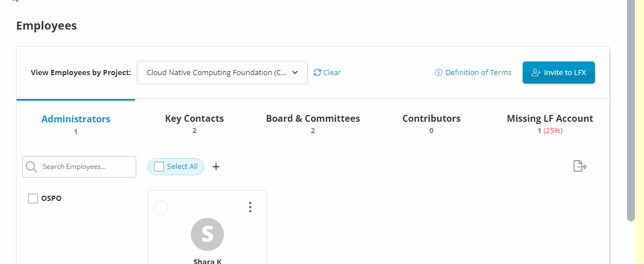The height and width of the screenshot is (264, 644).
Task: Open the three-dot menu on Shara K card
Action: point(250,207)
